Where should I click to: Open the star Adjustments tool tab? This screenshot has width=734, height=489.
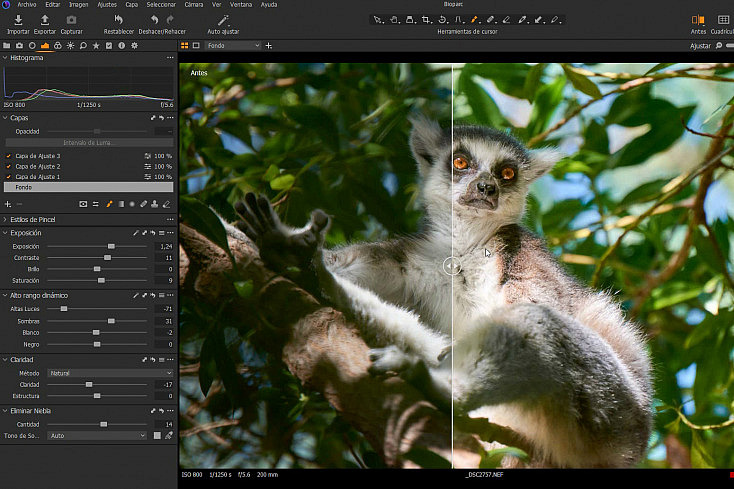click(96, 45)
